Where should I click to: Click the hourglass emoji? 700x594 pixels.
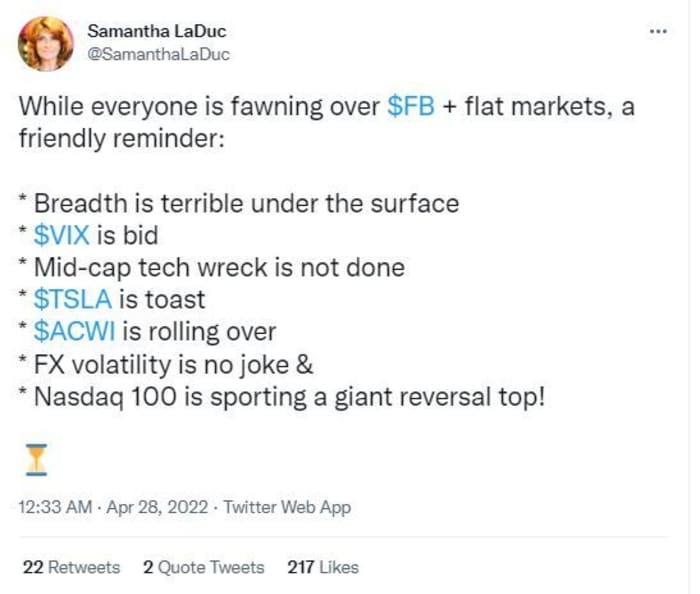click(37, 460)
